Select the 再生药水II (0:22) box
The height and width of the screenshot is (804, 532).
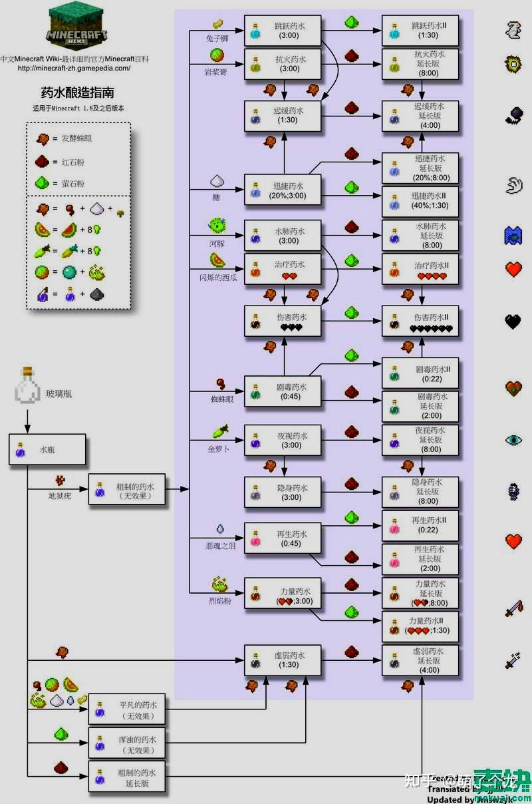[x=420, y=526]
